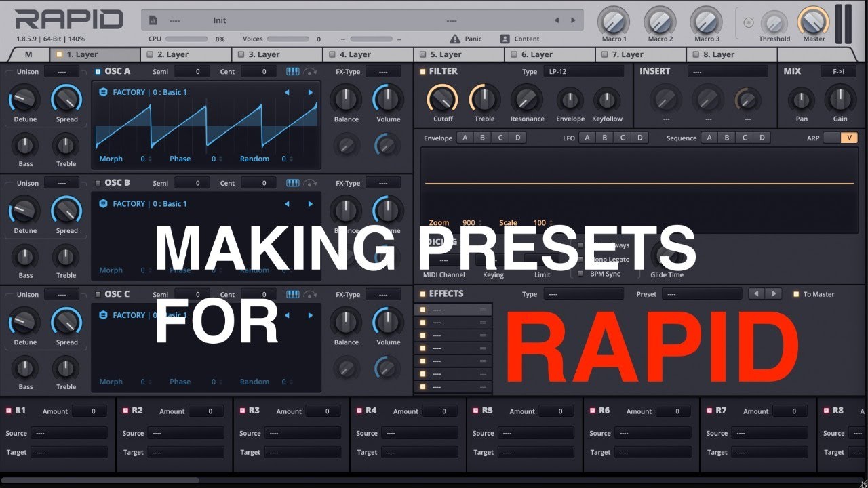Switch to the 2. Layer tab

[186, 54]
